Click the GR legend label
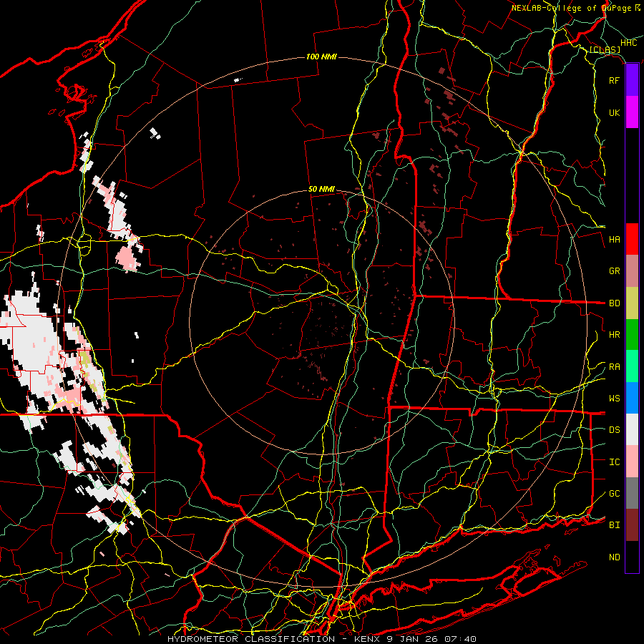Viewport: 644px width, 644px height. click(x=614, y=271)
